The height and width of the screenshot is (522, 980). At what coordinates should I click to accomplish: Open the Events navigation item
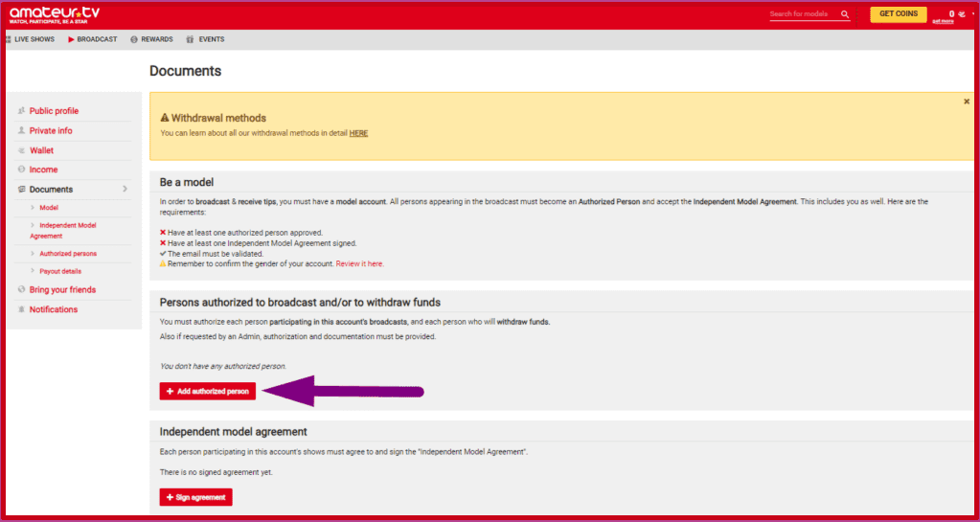pyautogui.click(x=206, y=39)
